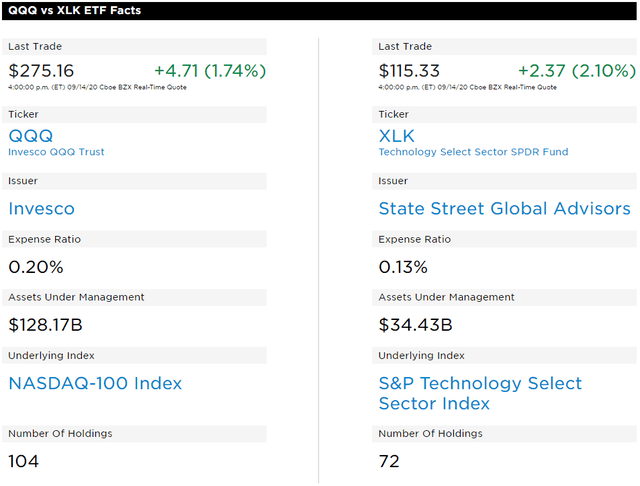640x486 pixels.
Task: Select the $34.43B assets under management figure
Action: coord(415,325)
